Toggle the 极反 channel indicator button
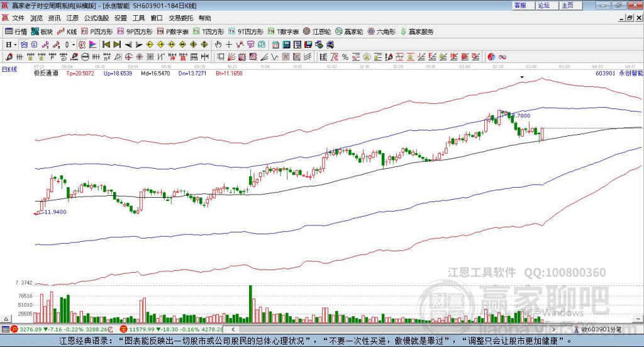 (x=81, y=45)
